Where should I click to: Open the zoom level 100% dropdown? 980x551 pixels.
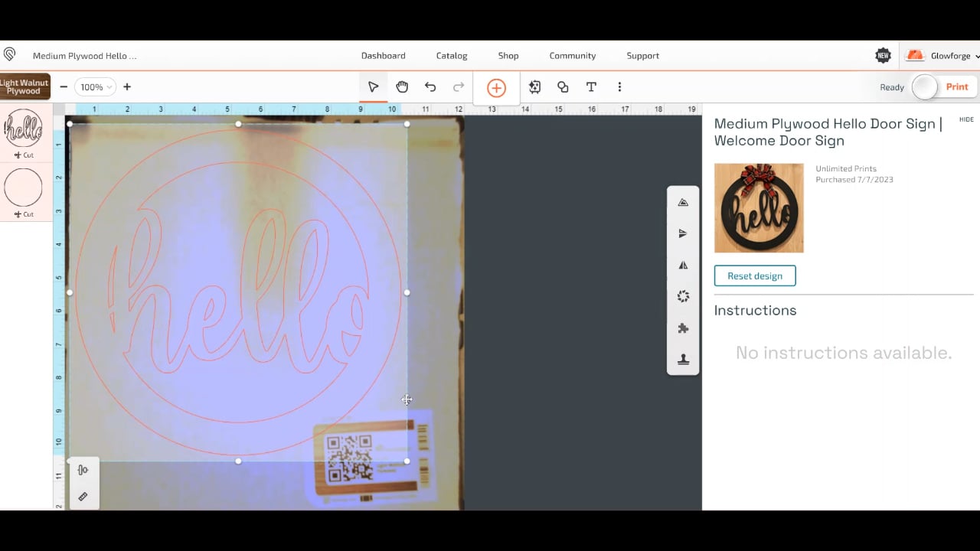tap(96, 87)
